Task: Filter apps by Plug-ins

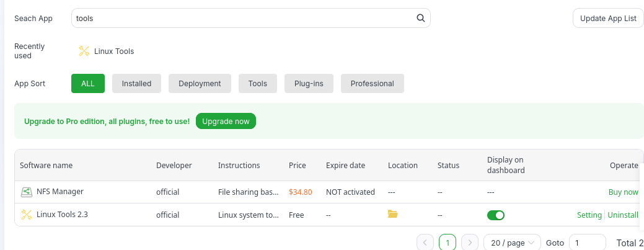Action: [309, 83]
